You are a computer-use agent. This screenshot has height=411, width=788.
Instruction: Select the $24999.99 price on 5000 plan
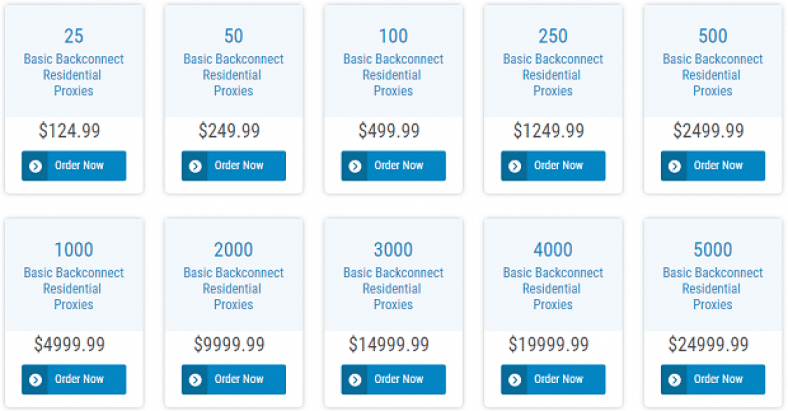click(708, 344)
